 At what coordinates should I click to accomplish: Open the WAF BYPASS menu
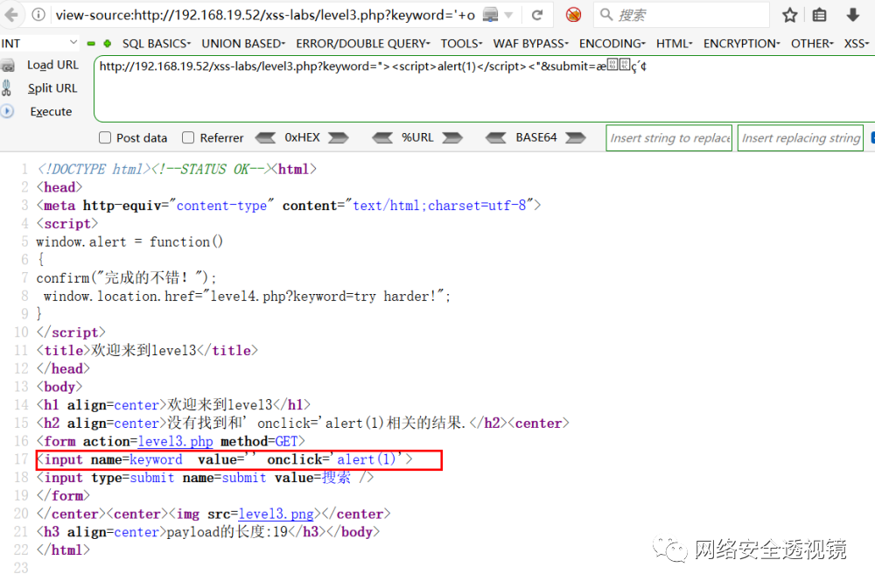tap(530, 44)
